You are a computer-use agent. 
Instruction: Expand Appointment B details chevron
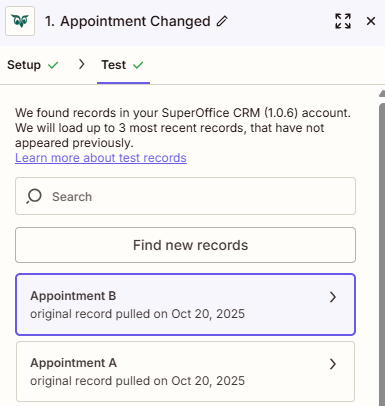[332, 297]
